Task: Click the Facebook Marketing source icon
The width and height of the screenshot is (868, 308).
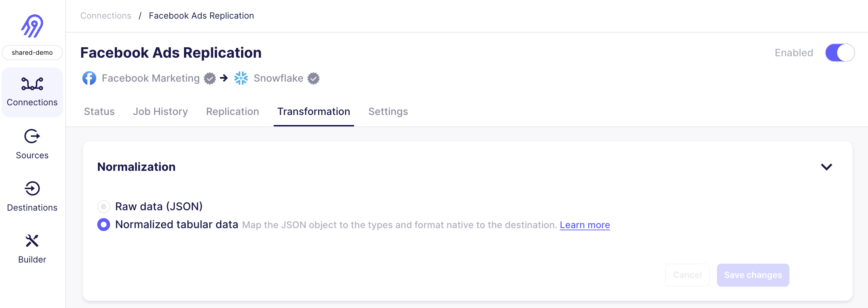Action: click(89, 78)
